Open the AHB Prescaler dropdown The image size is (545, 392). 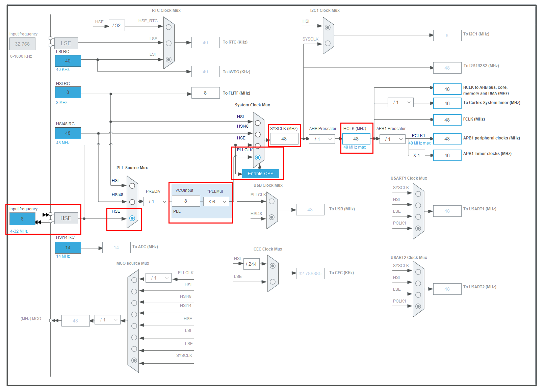[x=321, y=139]
